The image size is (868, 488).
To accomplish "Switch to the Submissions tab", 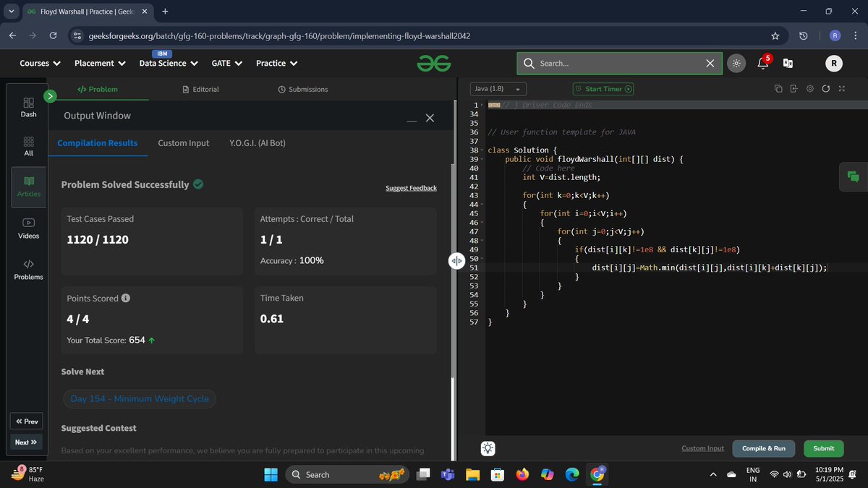I will point(302,89).
